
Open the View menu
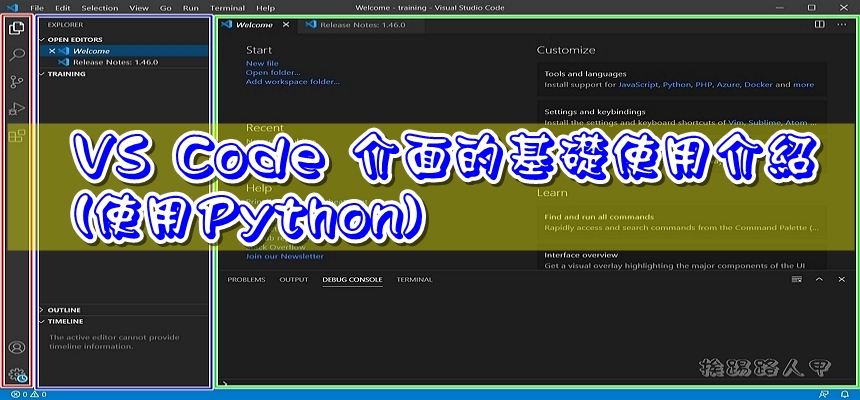(x=139, y=8)
